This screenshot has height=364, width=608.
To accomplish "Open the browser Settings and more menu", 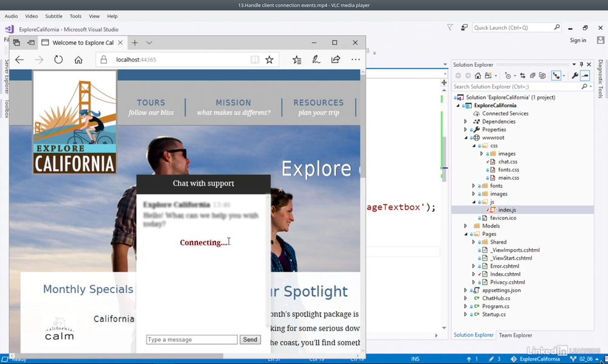I will (356, 60).
